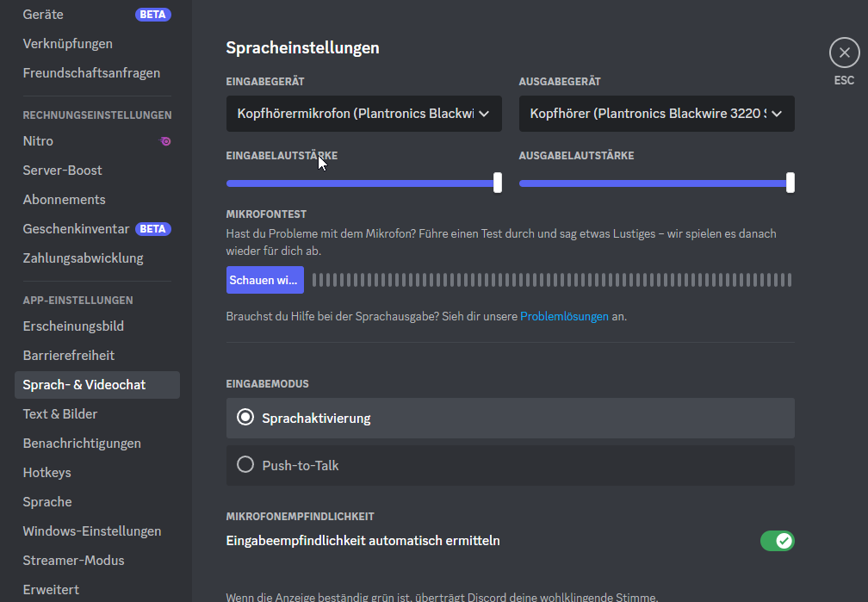The width and height of the screenshot is (868, 602).
Task: Select the Push-to-Talk radio option
Action: [246, 465]
